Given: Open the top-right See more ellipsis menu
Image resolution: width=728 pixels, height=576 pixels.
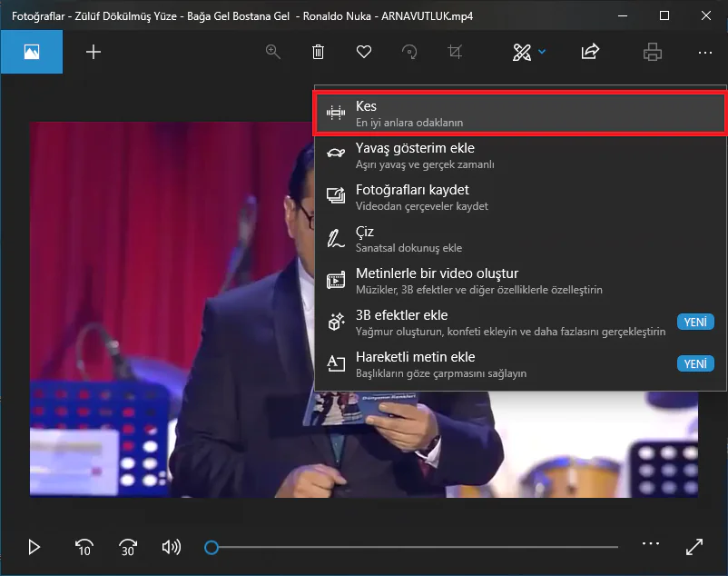Looking at the screenshot, I should 705,52.
